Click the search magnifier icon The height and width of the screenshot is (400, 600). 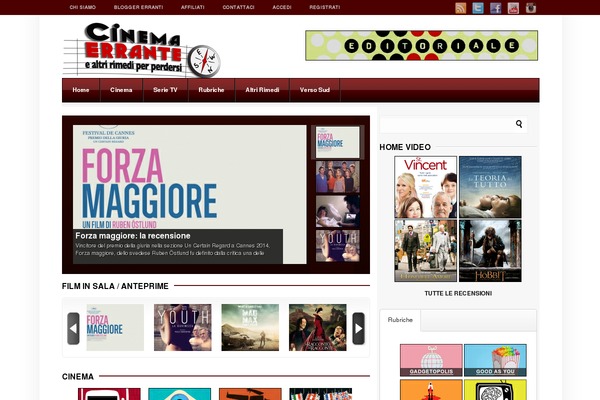(x=519, y=124)
